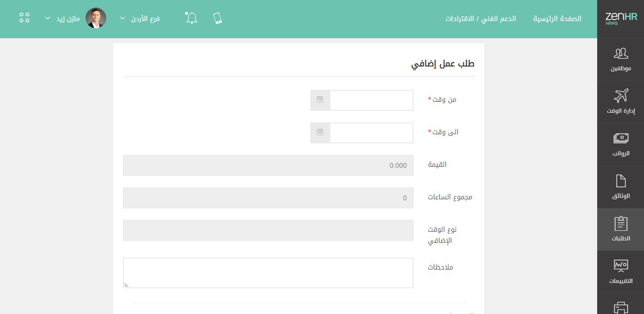Open the موظفين employees sidebar icon
Screen dimensions: 644x314
(x=621, y=54)
